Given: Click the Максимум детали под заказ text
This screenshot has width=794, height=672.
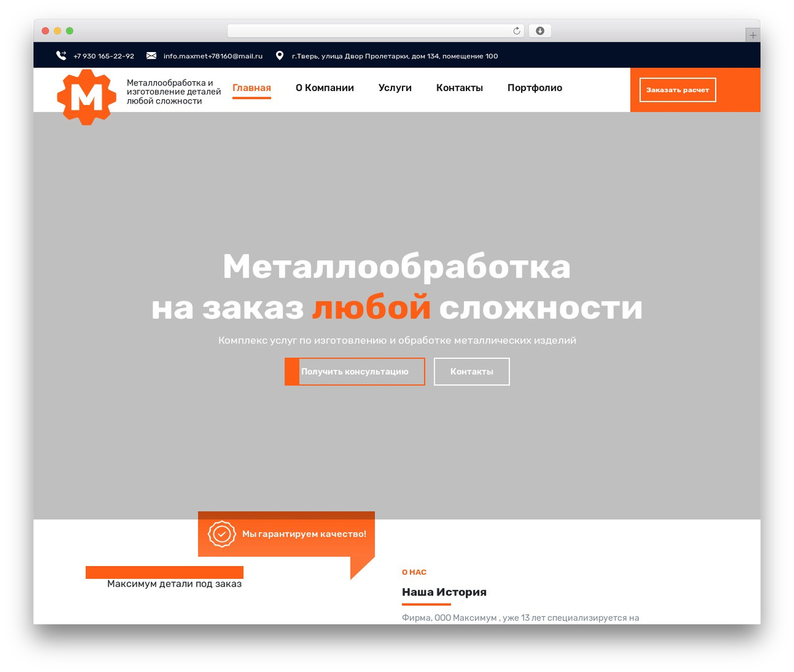Looking at the screenshot, I should [x=174, y=584].
